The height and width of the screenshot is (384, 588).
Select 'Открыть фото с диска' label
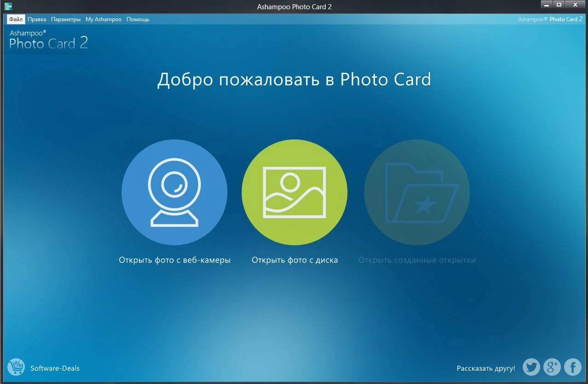point(294,260)
